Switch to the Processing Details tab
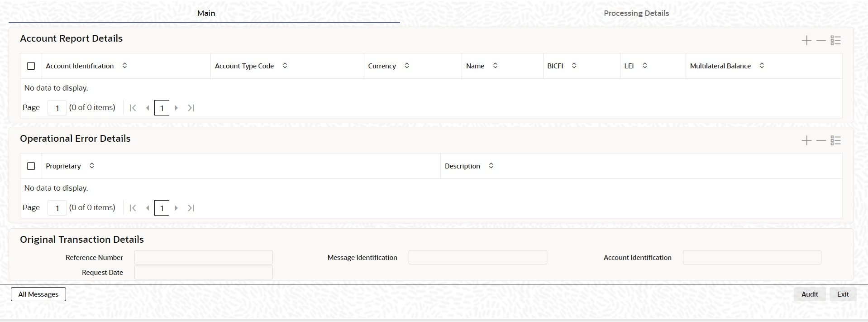The height and width of the screenshot is (322, 868). click(636, 13)
